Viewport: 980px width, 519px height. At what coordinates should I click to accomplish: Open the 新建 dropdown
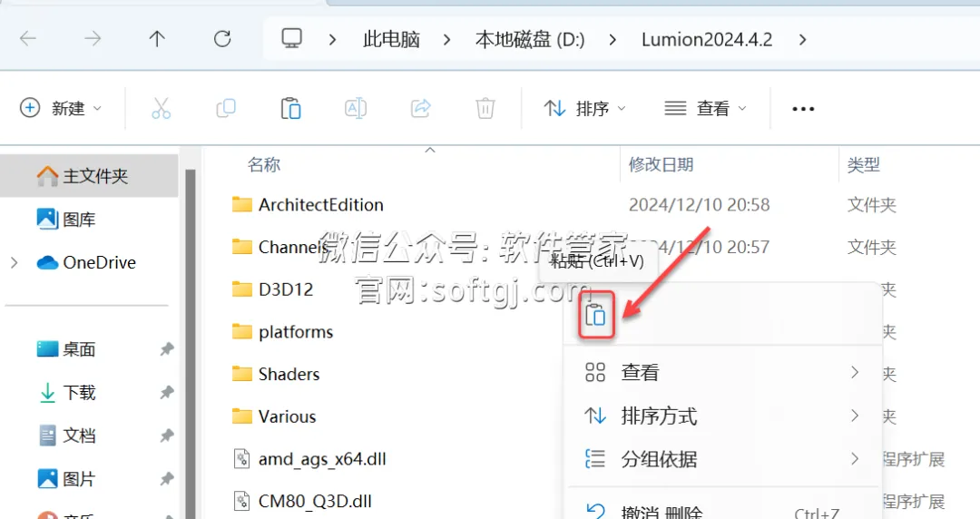pyautogui.click(x=61, y=108)
